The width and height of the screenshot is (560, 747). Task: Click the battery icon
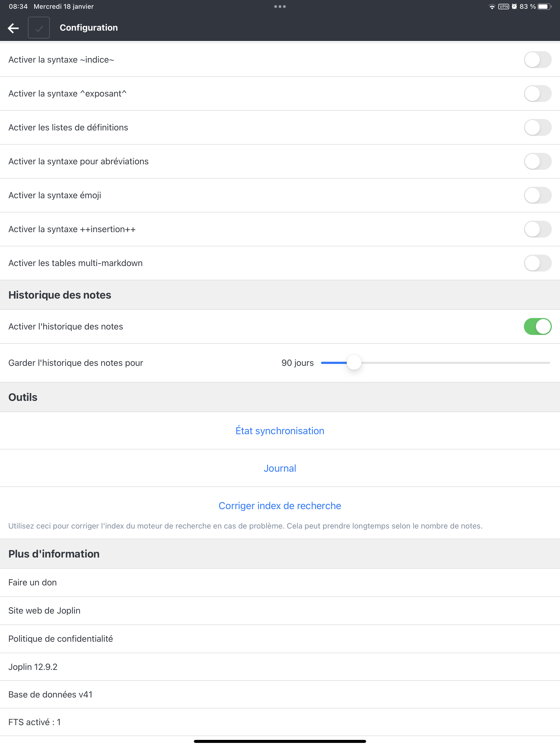click(x=544, y=6)
